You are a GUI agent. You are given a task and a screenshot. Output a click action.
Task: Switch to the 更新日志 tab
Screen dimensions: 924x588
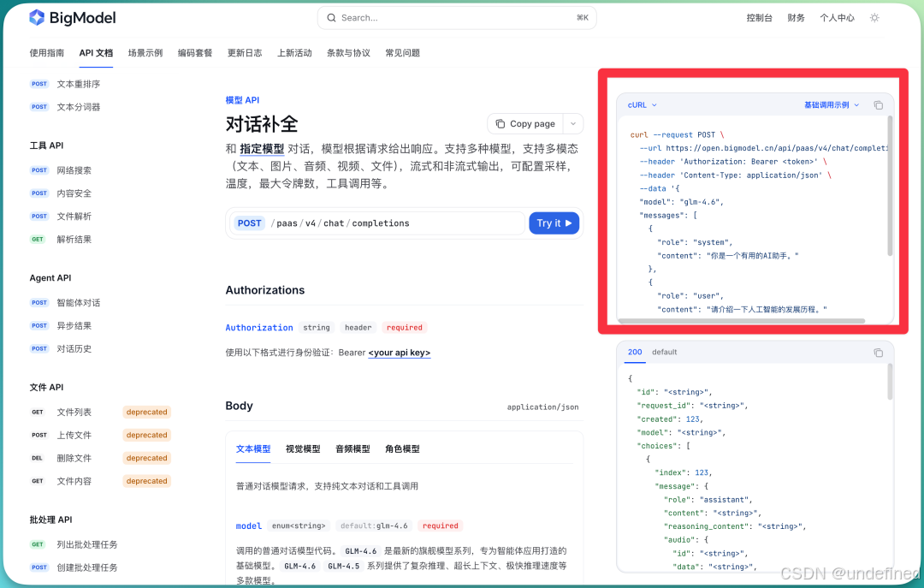245,53
